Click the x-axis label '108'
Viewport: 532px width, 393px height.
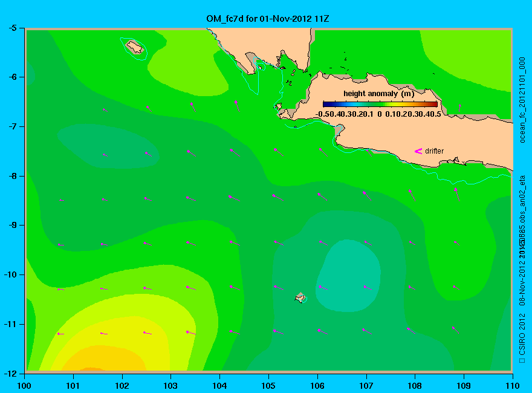click(x=415, y=386)
